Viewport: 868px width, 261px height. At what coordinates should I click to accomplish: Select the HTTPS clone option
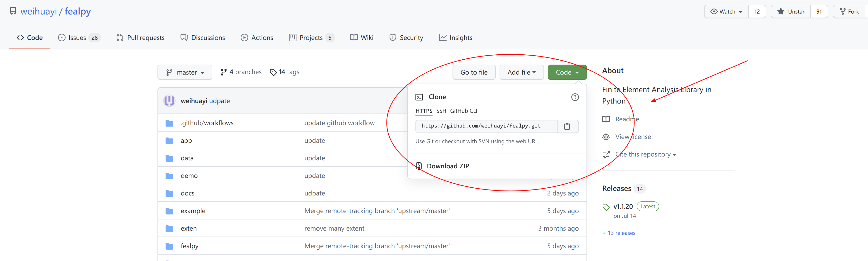point(424,111)
